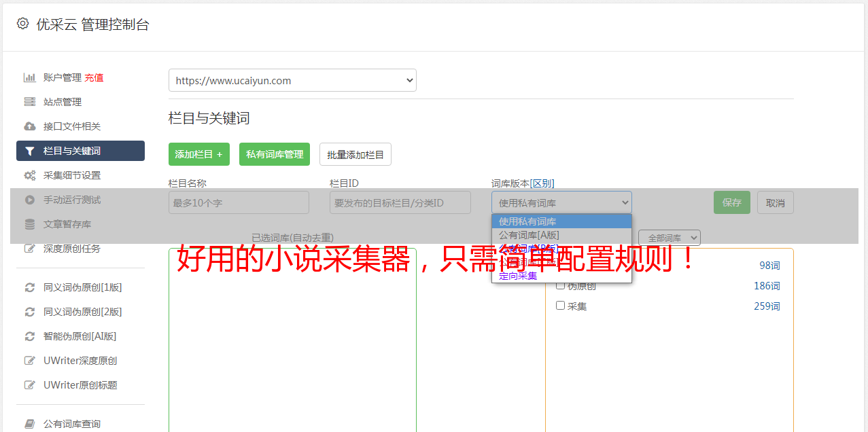Click the gears icon for 采集细节设置
This screenshot has height=432, width=868.
(x=30, y=175)
